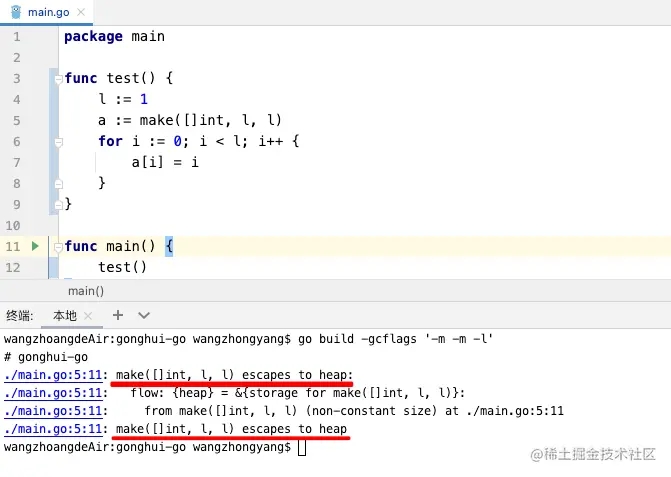Click the test() call on line 12

point(122,267)
